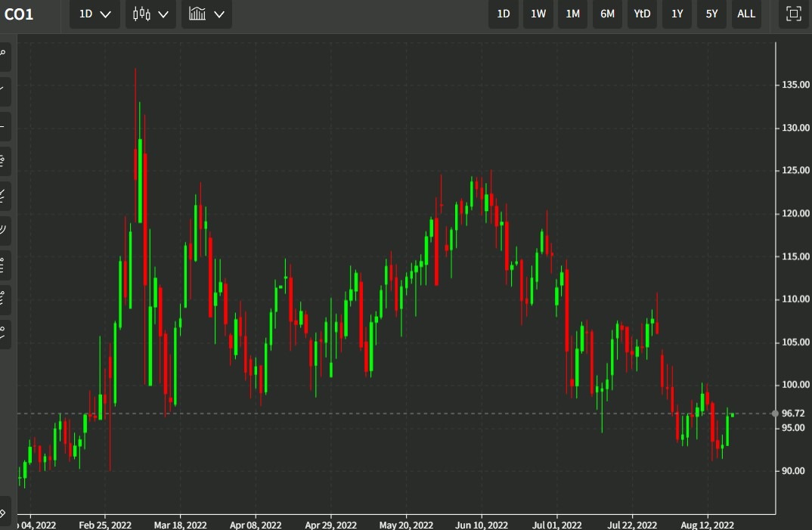Click the 125.00 price axis label
812x530 pixels.
[795, 170]
